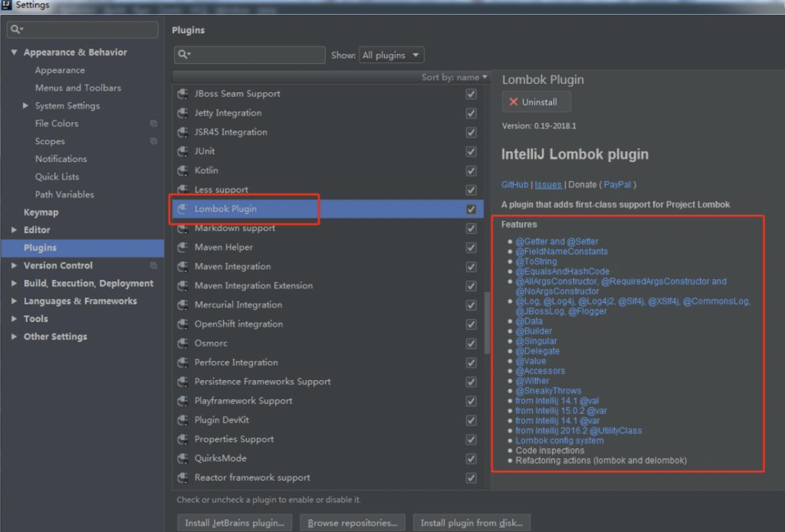Click the Perforce Integration plugin icon
The image size is (785, 532).
(x=183, y=362)
